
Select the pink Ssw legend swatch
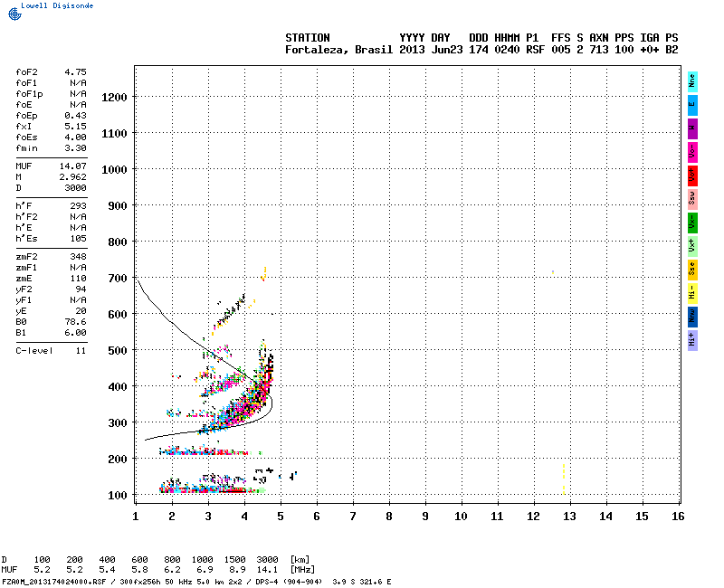pos(692,199)
